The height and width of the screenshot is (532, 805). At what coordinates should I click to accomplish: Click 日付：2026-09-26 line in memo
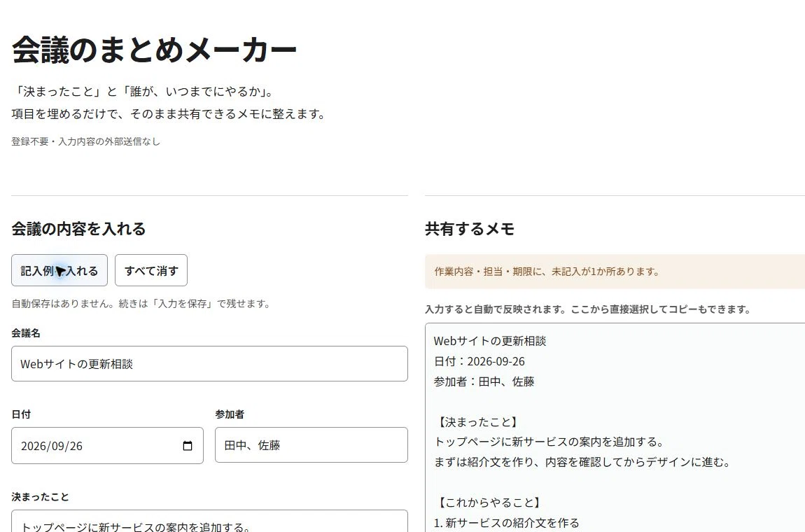[479, 361]
